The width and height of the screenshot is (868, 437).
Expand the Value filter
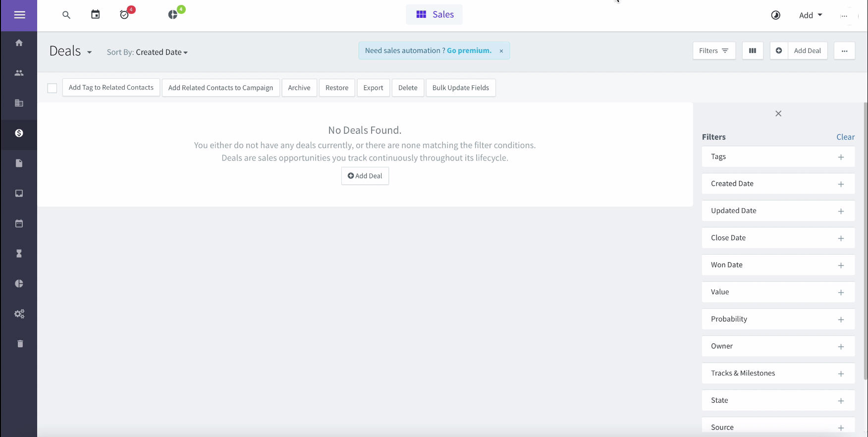(x=778, y=292)
